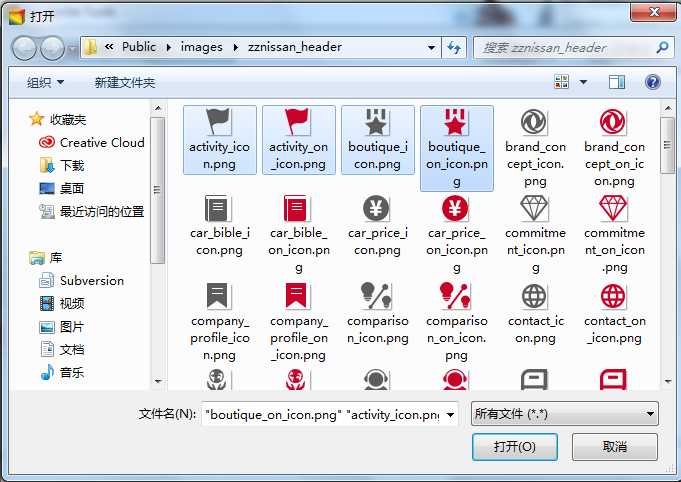Select the car_bible_icon.png grey book file
The image size is (681, 482).
(219, 226)
